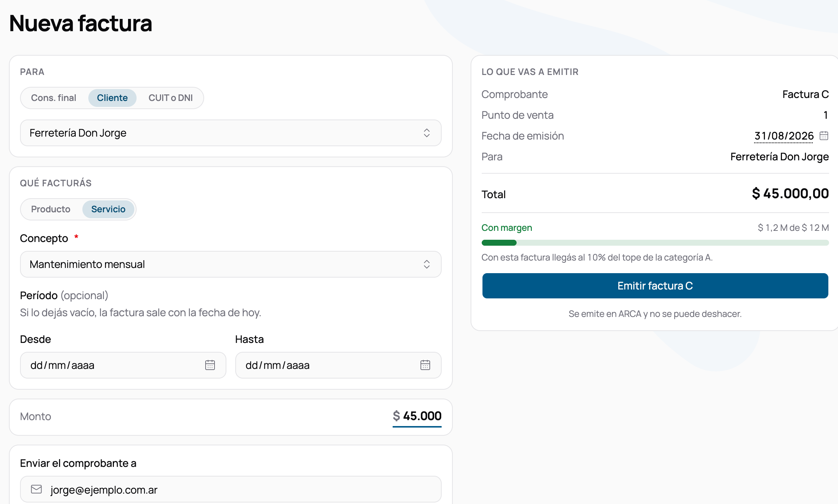Edit emission date 31/08/2026
838x504 pixels.
[x=784, y=136]
